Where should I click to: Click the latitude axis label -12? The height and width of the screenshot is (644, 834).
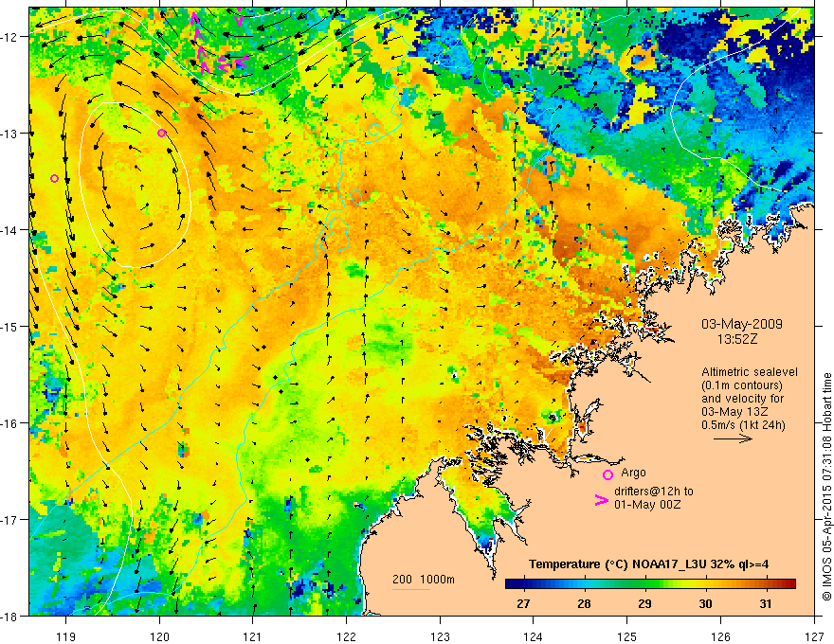[x=11, y=37]
